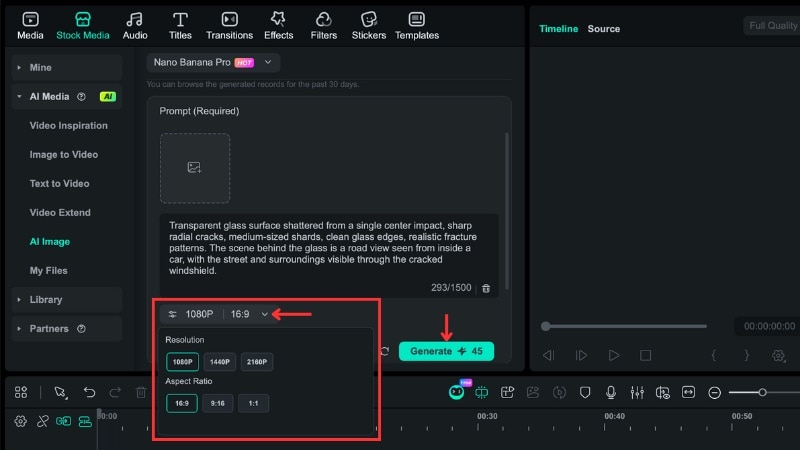Open Video Extend

coord(60,213)
